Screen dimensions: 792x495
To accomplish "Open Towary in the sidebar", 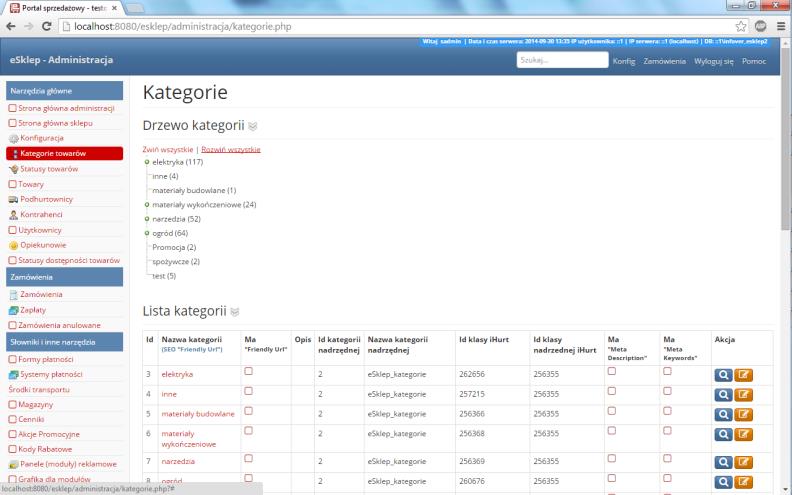I will click(31, 184).
